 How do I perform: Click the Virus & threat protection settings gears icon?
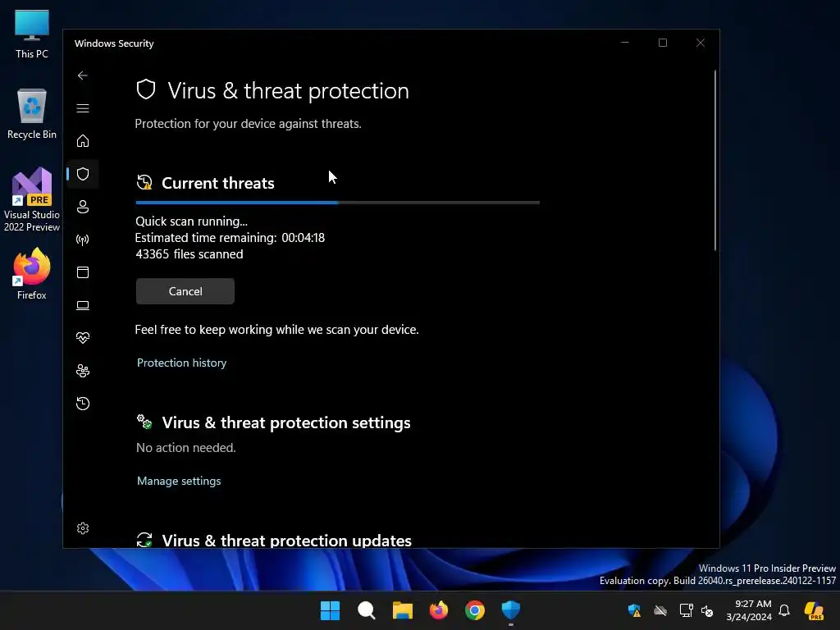click(x=144, y=422)
